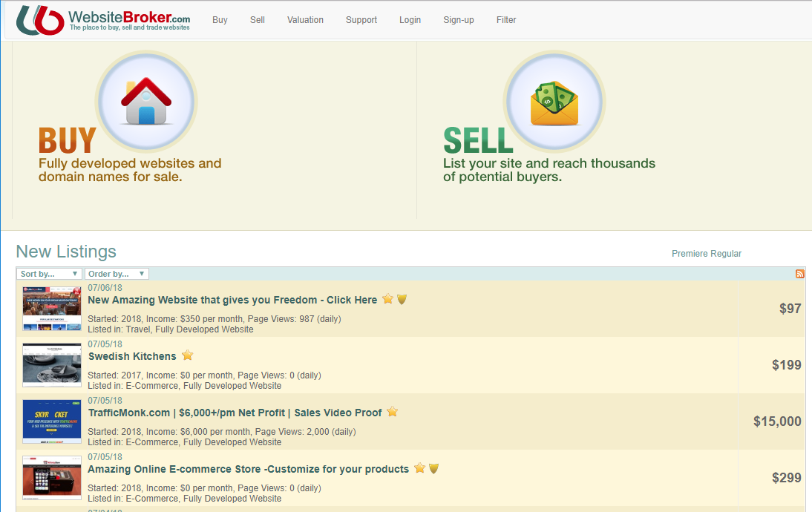Click the WebsiteBroker.com logo

tap(103, 20)
